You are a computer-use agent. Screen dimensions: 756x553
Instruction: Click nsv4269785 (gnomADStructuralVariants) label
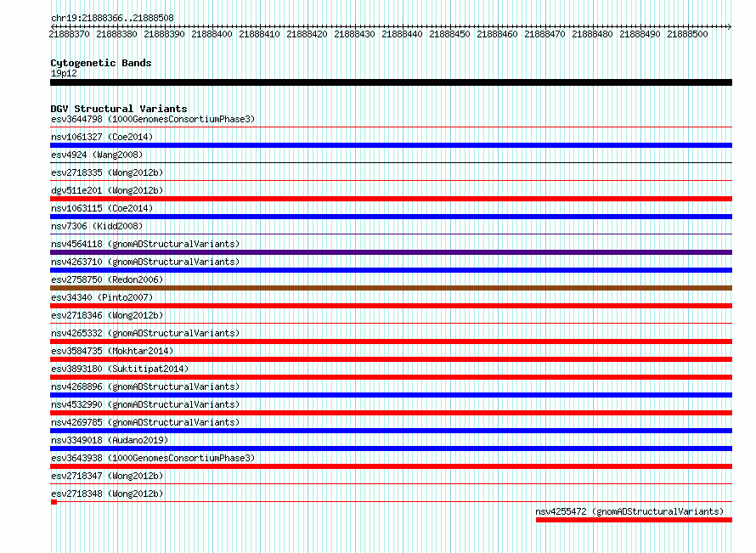pos(145,422)
